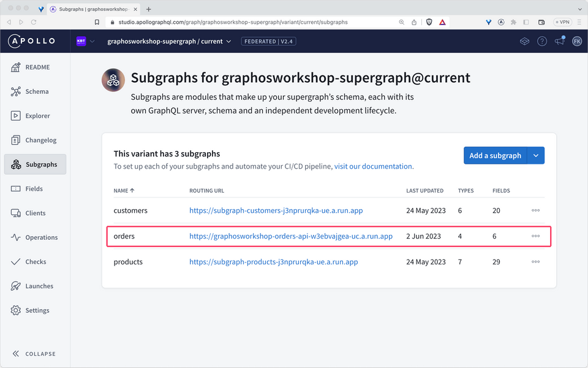Open the README page icon in sidebar
The image size is (588, 368).
(x=15, y=67)
